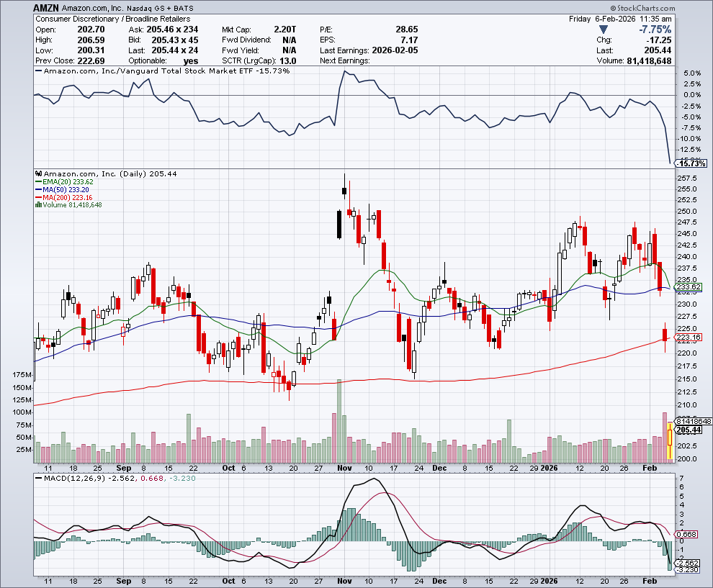This screenshot has height=588, width=713.
Task: Click the Low value 200.31
Action: point(91,50)
